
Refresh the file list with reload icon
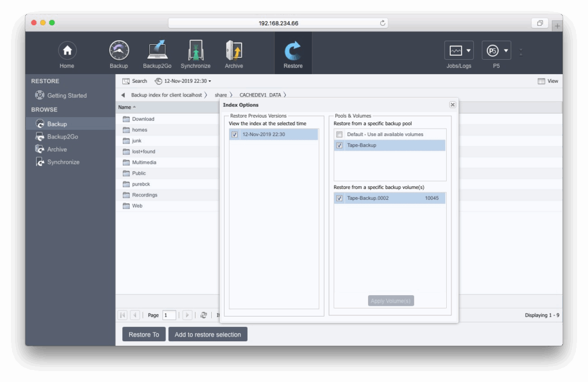[x=203, y=315]
